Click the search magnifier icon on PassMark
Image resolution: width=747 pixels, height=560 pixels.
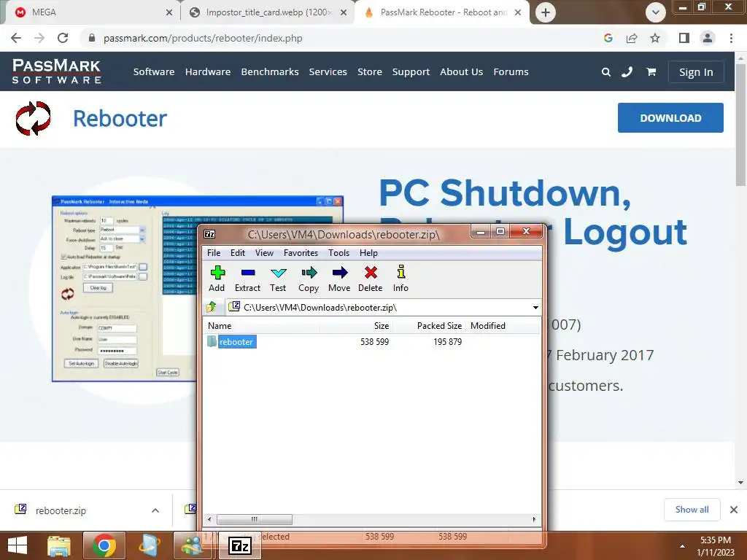click(606, 72)
